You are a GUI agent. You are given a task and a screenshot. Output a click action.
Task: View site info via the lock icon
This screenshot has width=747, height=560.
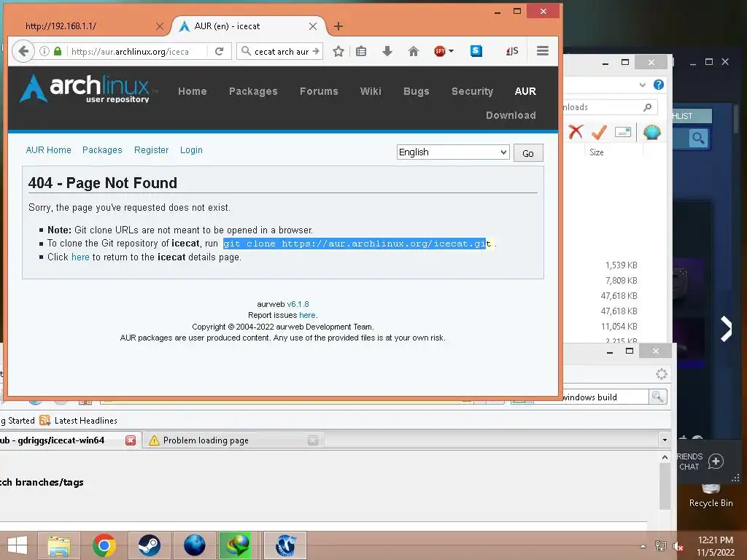(58, 51)
